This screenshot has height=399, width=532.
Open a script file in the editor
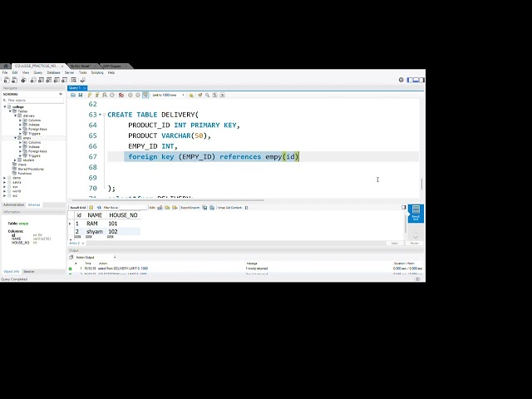[73, 95]
